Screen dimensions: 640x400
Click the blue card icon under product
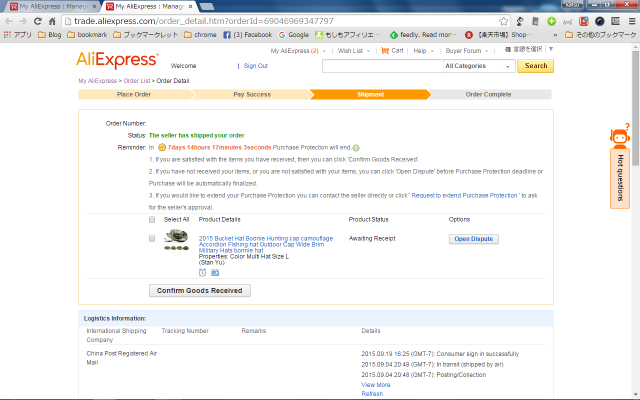point(215,273)
